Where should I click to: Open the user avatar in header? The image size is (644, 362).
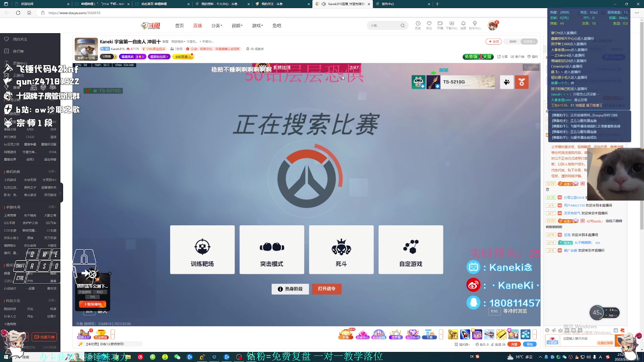(x=493, y=25)
